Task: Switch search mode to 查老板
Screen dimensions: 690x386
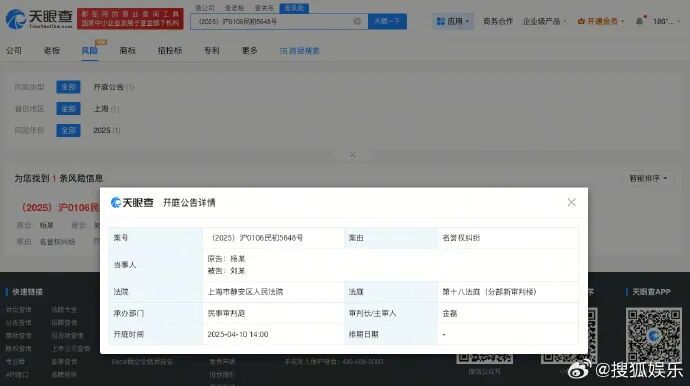Action: (x=235, y=8)
